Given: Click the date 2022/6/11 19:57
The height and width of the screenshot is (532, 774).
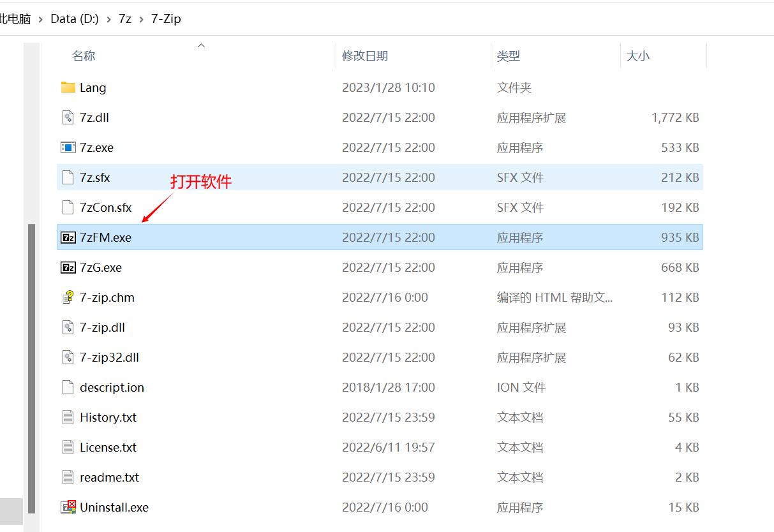Looking at the screenshot, I should [389, 447].
